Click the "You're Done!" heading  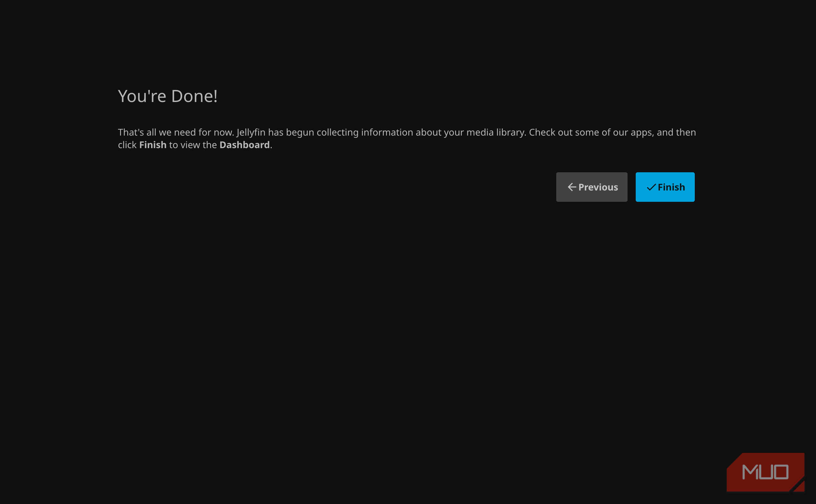tap(168, 96)
